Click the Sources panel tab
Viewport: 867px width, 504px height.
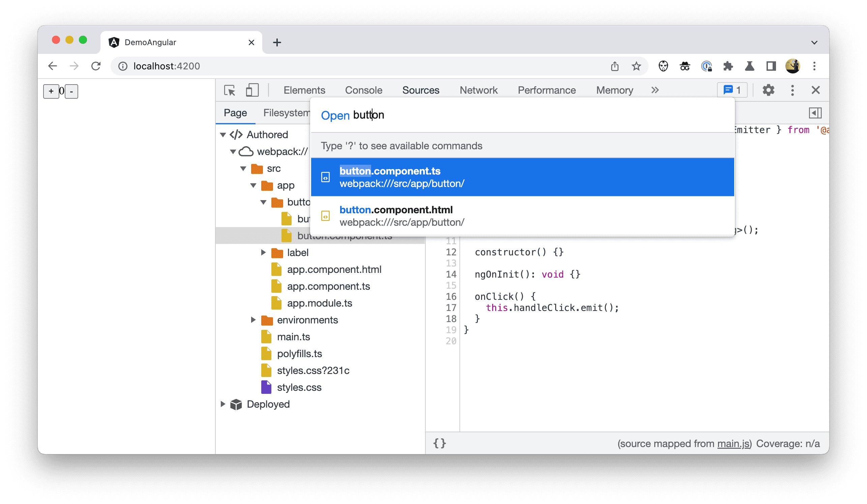pyautogui.click(x=421, y=90)
